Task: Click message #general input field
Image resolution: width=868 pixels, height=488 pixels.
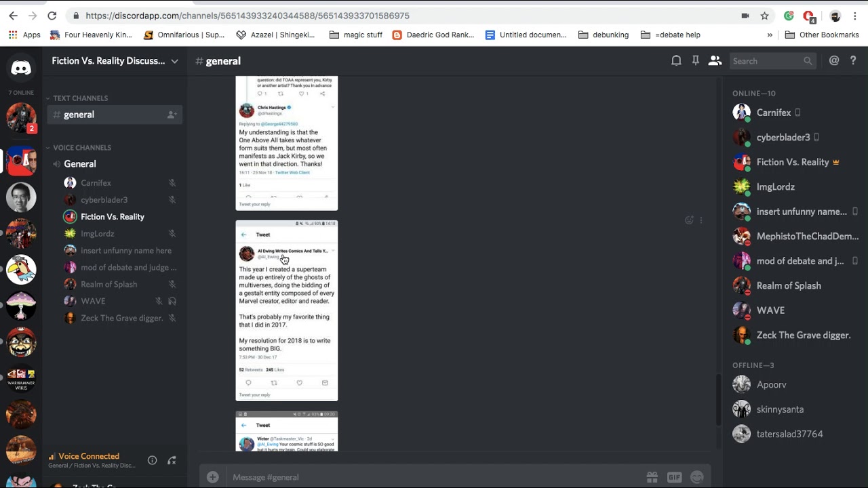Action: click(x=434, y=477)
